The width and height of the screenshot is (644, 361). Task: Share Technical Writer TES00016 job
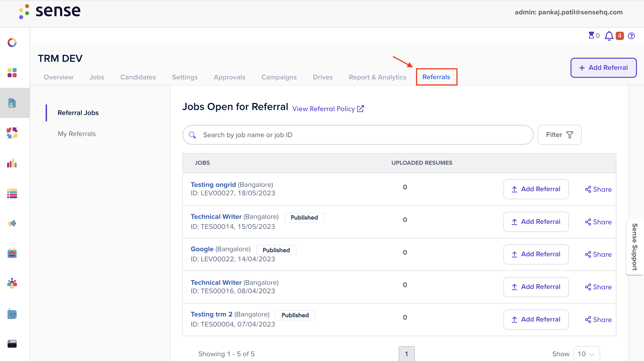pos(598,287)
